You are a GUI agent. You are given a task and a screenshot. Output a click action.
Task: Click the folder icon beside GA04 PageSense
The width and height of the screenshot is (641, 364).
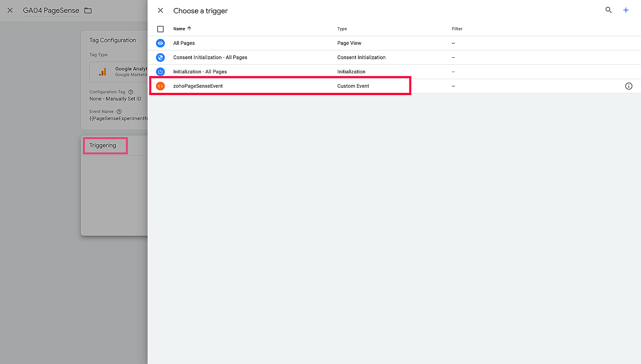[x=88, y=11]
